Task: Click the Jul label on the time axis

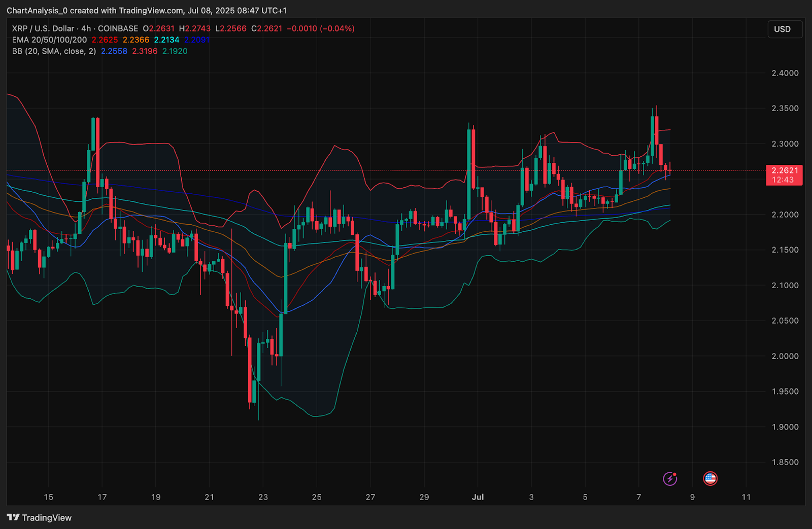Action: pyautogui.click(x=478, y=497)
